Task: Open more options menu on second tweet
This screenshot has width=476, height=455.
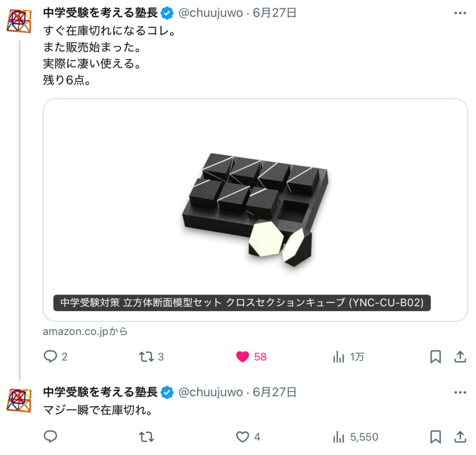Action: pyautogui.click(x=460, y=393)
